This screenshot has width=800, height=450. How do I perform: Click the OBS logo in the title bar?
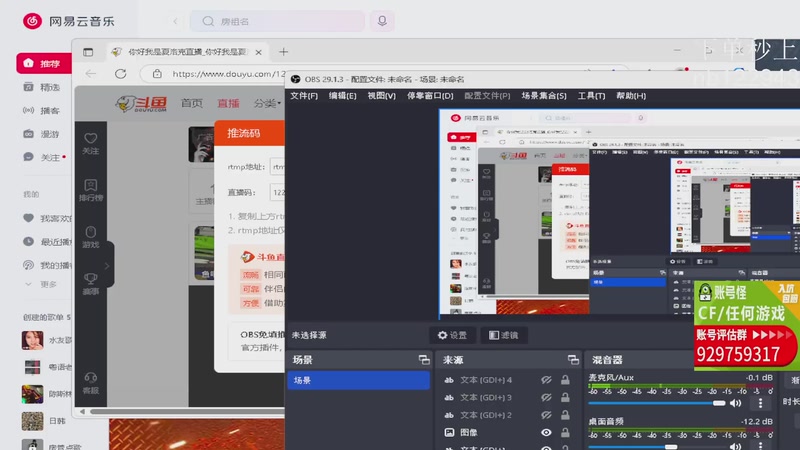click(295, 79)
